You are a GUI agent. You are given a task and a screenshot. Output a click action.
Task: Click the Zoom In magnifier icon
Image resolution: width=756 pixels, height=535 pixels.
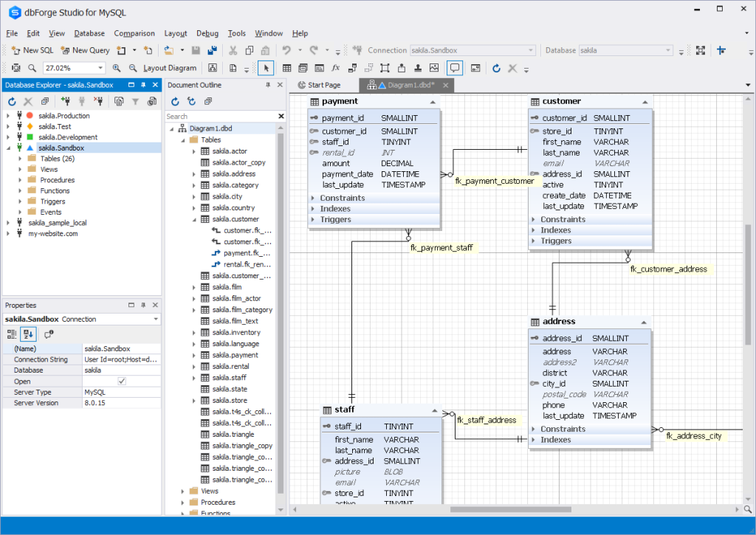pos(117,68)
